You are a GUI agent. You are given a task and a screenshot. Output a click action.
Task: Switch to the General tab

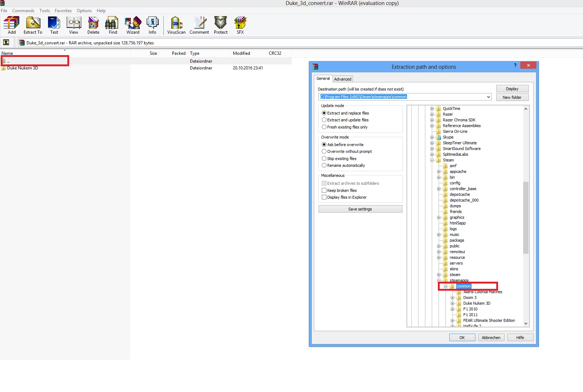click(323, 78)
